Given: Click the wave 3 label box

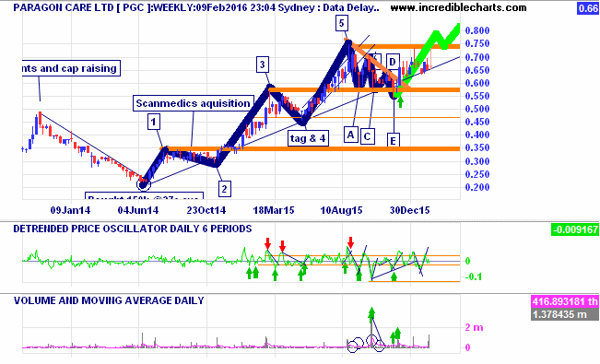Looking at the screenshot, I should (262, 65).
